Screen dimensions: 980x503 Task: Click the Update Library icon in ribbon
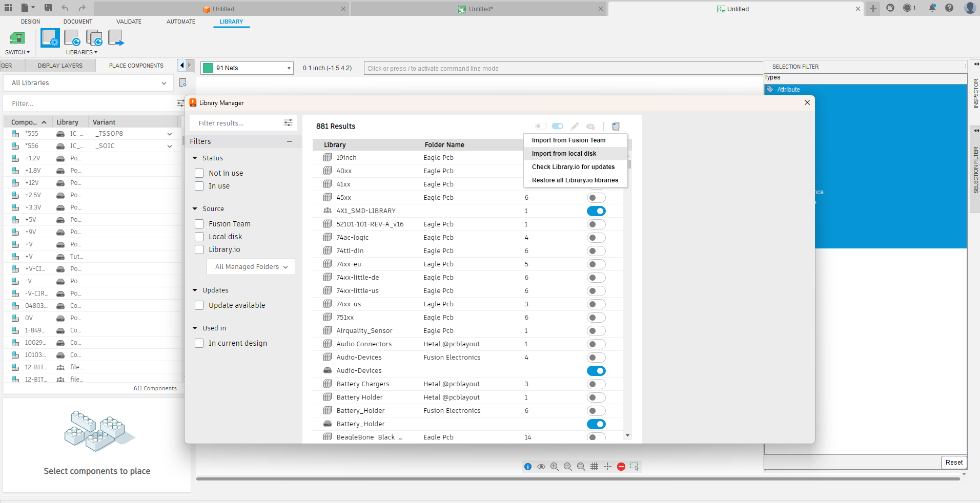click(72, 38)
